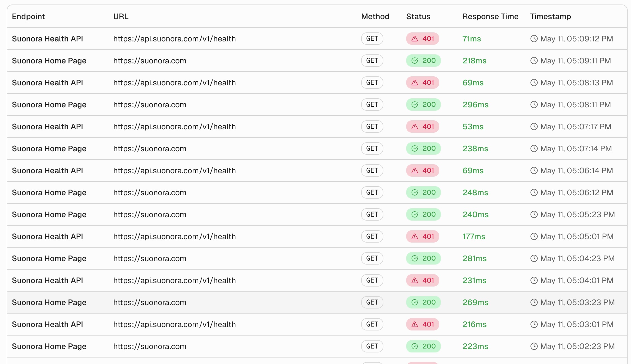Click the URL column header

[x=121, y=16]
